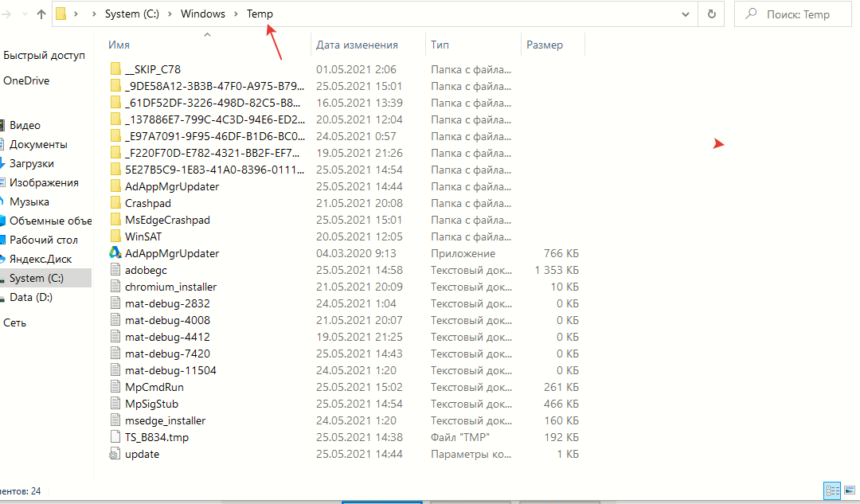Select folder icon of 5E27B5C9-1E83 folder
This screenshot has height=504, width=860.
click(115, 170)
